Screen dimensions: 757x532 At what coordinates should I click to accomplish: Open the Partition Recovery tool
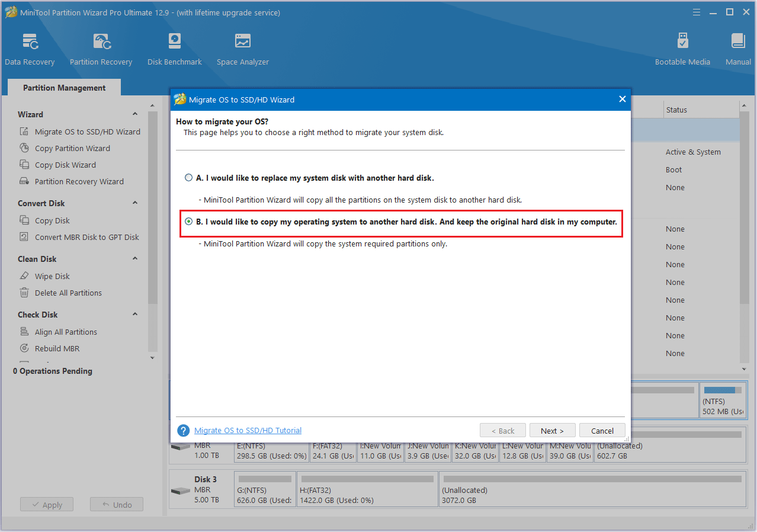pyautogui.click(x=101, y=49)
